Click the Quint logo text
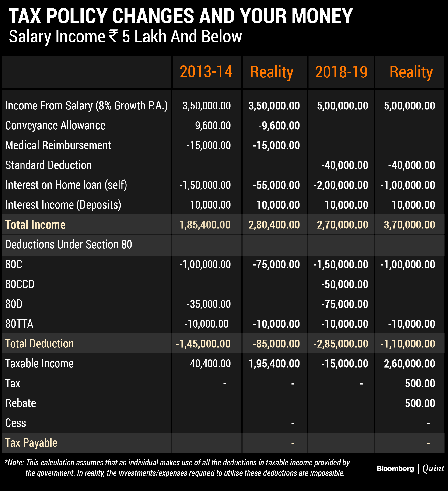 pos(433,469)
